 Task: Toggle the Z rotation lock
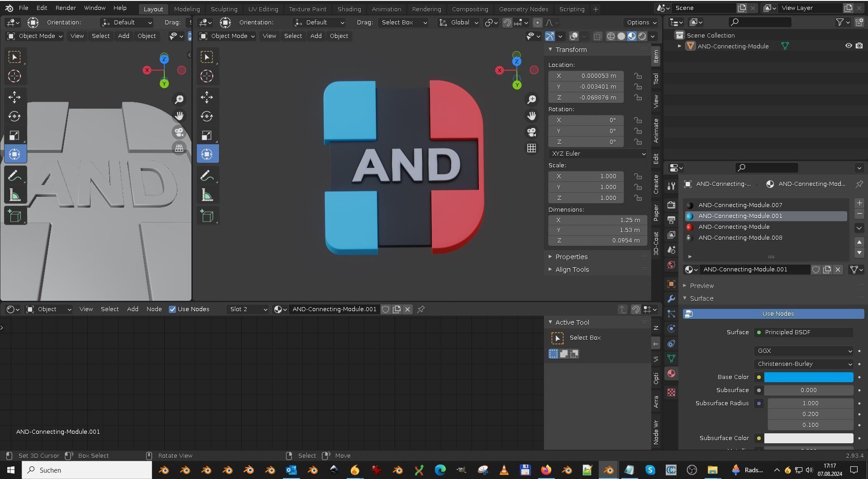coord(638,142)
